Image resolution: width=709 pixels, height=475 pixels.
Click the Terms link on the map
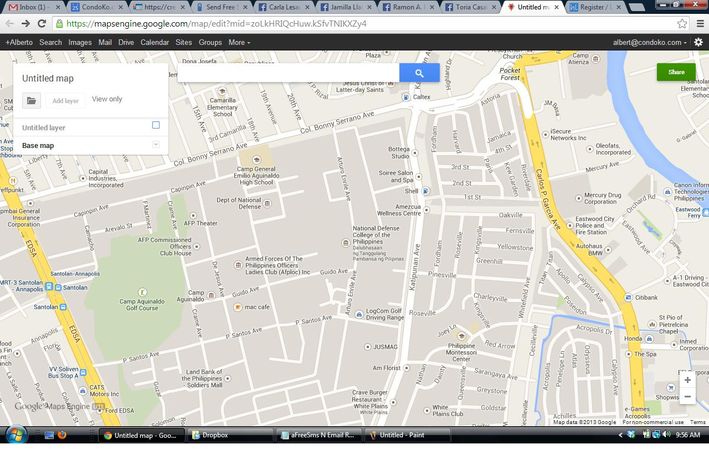[697, 422]
